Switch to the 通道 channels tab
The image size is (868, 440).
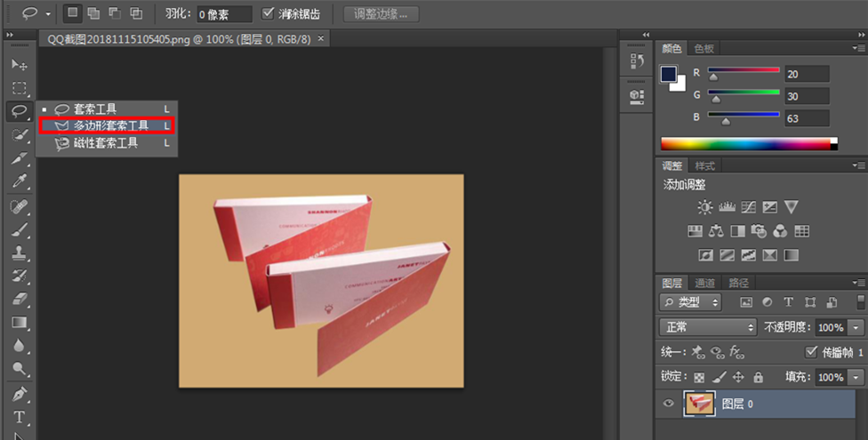pos(705,283)
